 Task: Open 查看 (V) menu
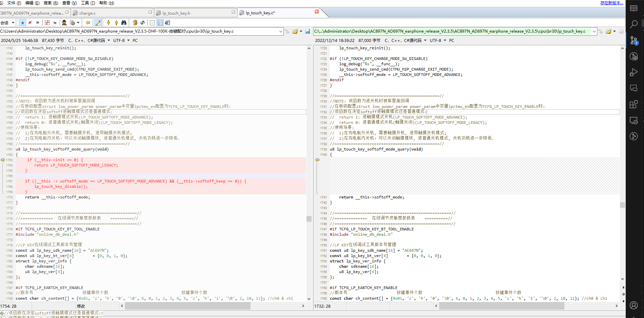[x=69, y=3]
